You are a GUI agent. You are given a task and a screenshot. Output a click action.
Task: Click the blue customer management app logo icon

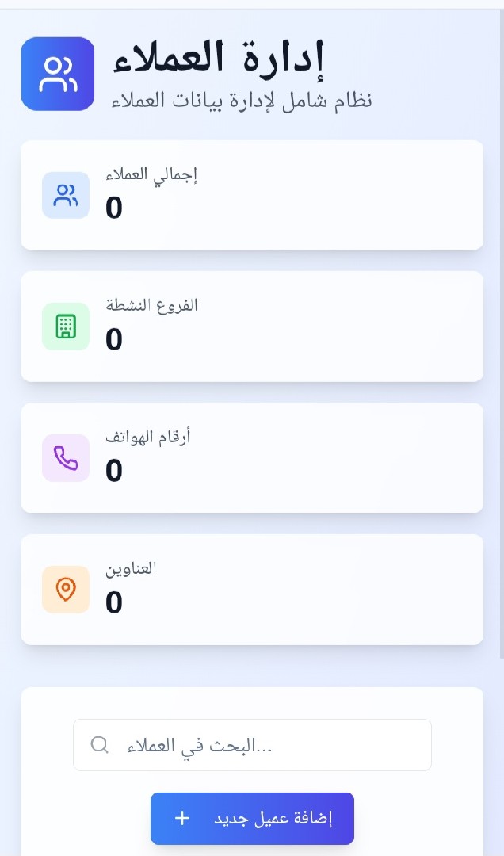[x=57, y=73]
